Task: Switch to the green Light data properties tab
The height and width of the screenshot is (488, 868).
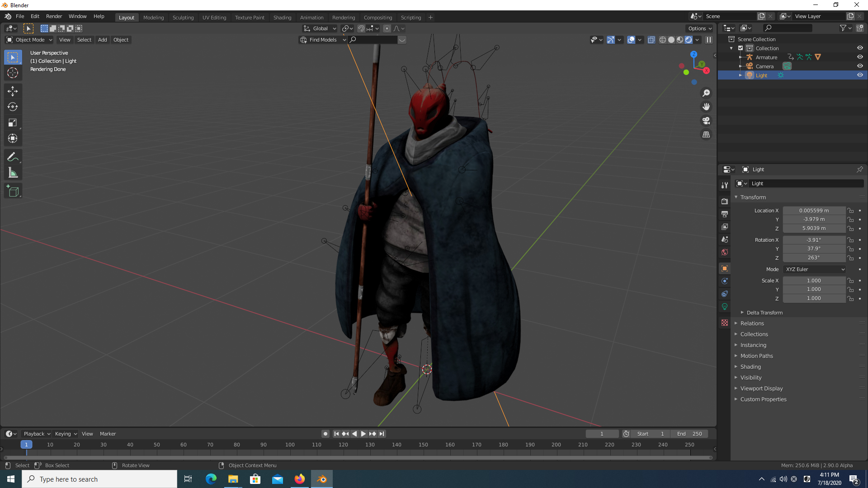Action: click(x=725, y=306)
